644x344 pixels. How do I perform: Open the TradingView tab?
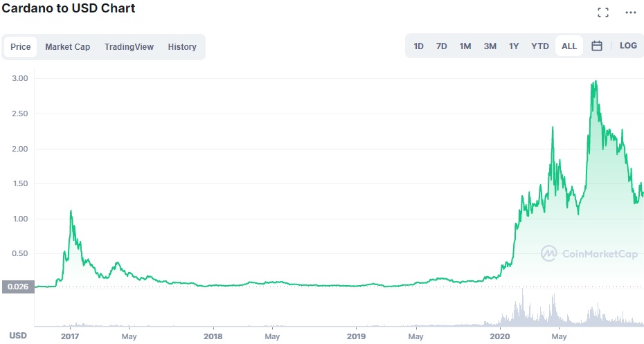click(129, 47)
